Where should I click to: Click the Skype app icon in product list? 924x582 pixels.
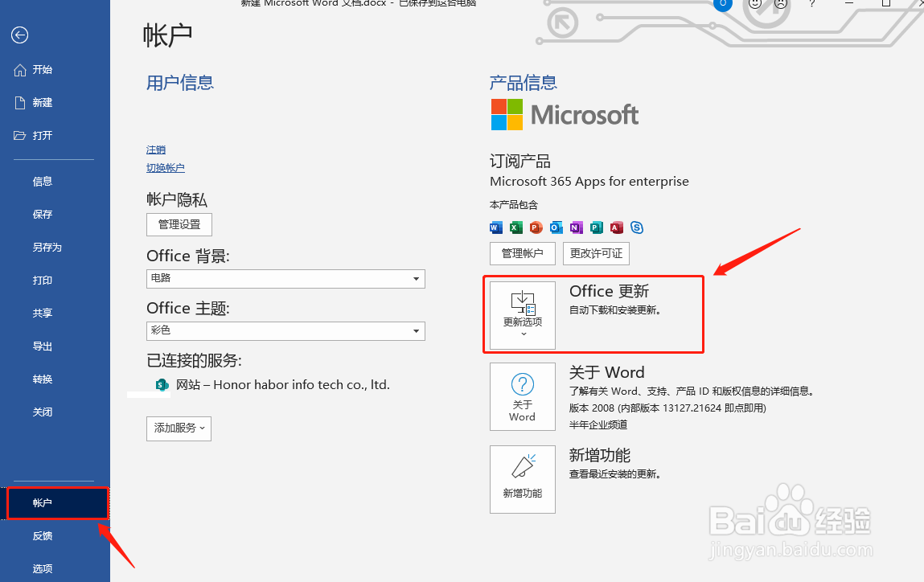click(x=636, y=227)
